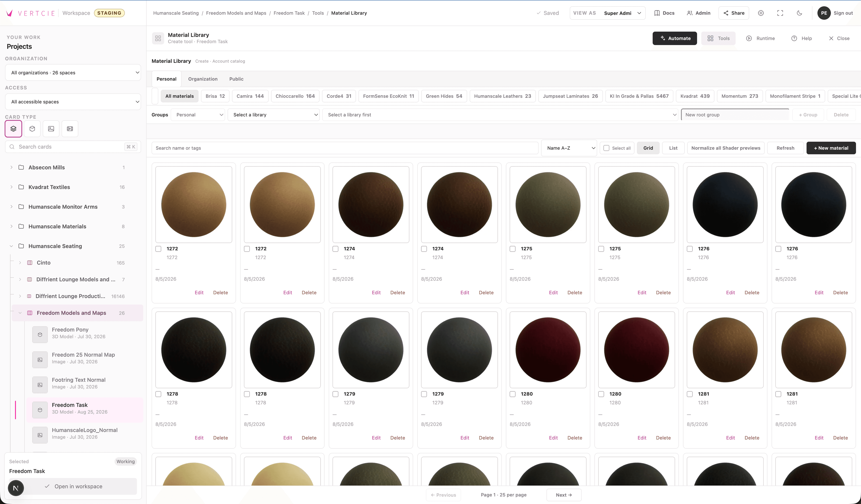Check the Select all checkbox

pos(606,148)
